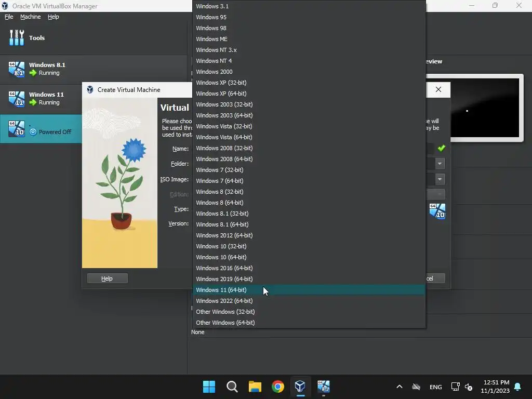This screenshot has width=532, height=399.
Task: Open the Machine menu
Action: [x=31, y=17]
